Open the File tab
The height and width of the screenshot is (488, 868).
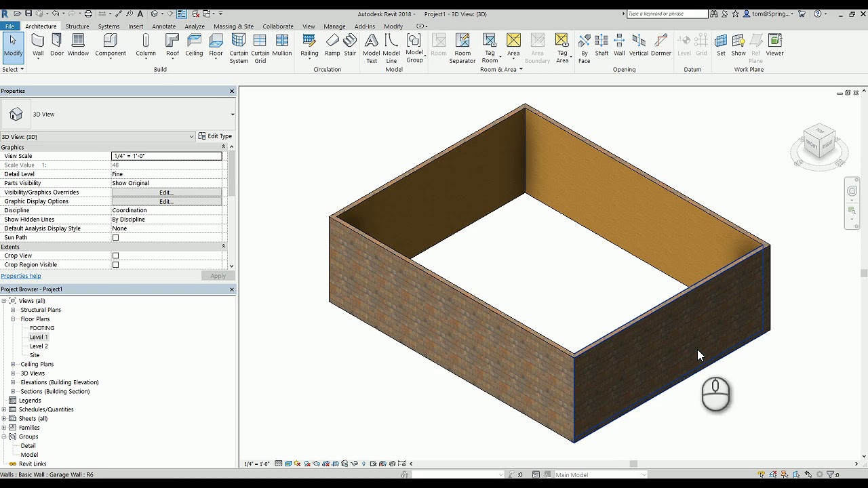(9, 26)
